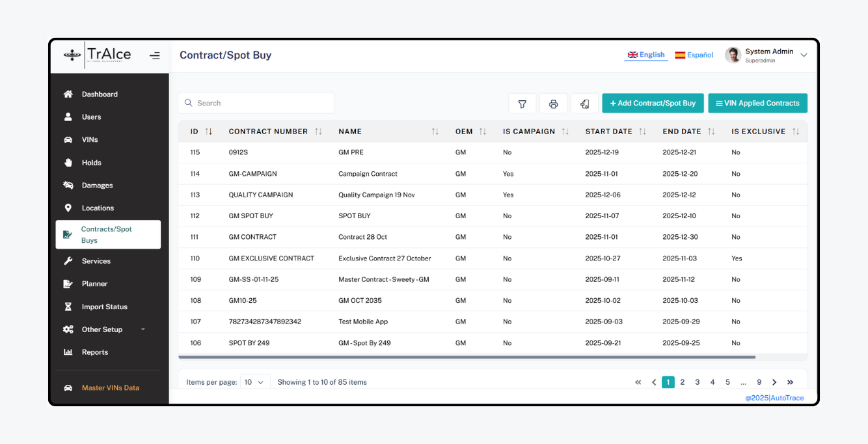Click Add Contract/Spot Buy button
Viewport: 868px width, 444px height.
[x=653, y=104]
